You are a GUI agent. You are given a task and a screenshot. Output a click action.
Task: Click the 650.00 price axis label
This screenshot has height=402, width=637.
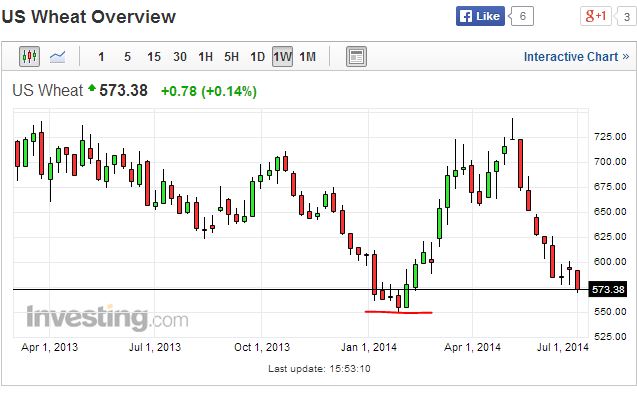click(610, 212)
